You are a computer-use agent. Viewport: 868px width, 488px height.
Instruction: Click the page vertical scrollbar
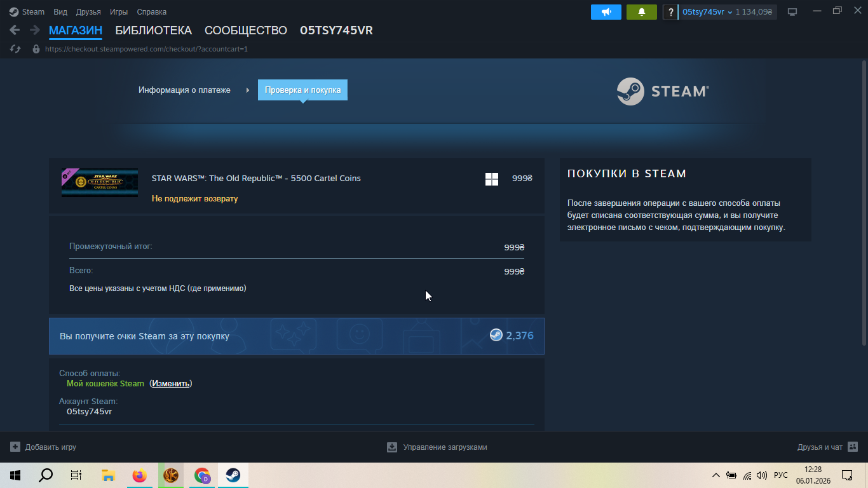pyautogui.click(x=864, y=203)
